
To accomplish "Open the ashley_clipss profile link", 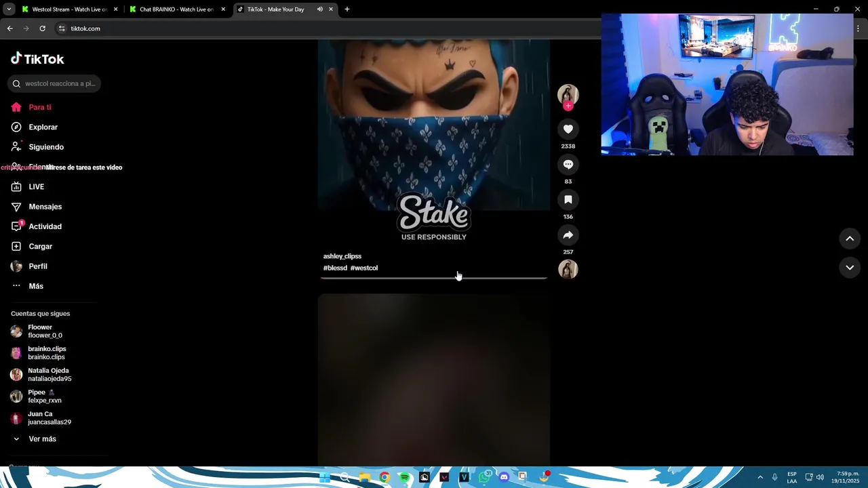I will pos(342,256).
